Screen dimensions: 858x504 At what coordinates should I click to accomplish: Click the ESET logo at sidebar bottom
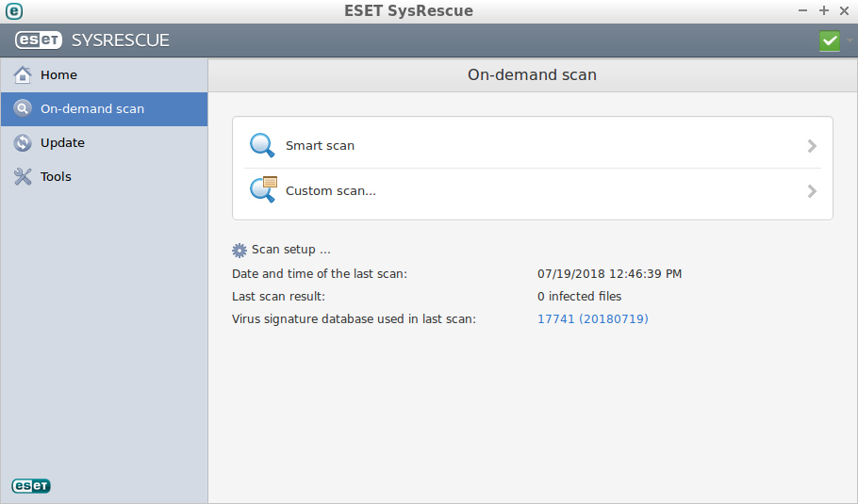(x=31, y=485)
